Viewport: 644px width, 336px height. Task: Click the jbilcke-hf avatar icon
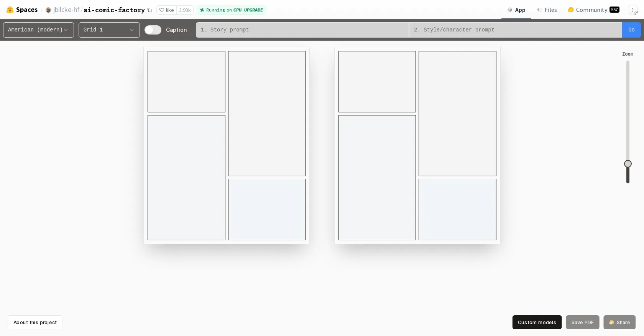pos(48,10)
